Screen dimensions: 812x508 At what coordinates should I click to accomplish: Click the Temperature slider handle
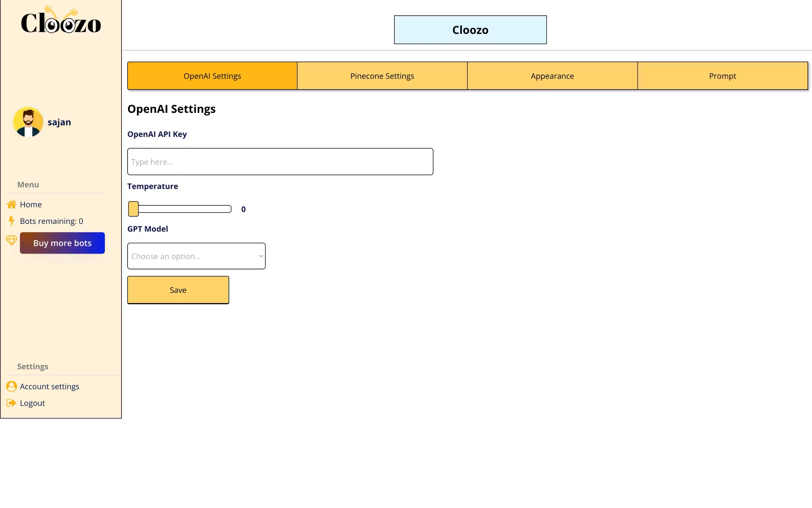tap(133, 209)
